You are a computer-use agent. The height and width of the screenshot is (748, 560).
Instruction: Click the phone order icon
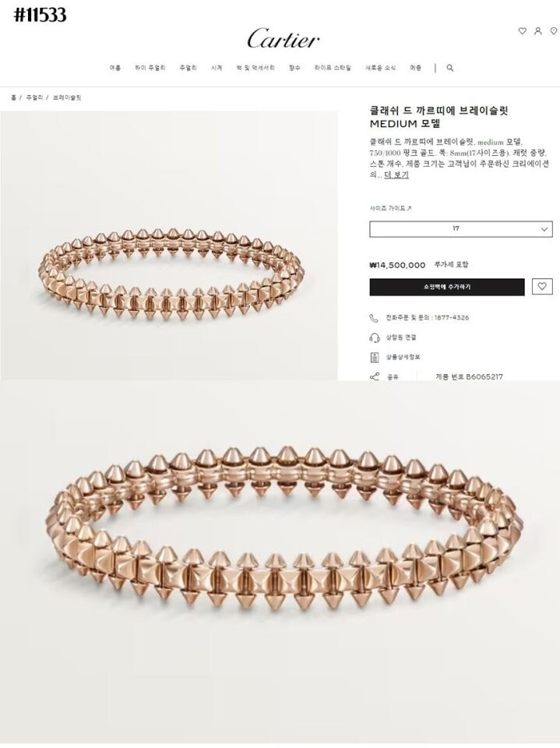click(x=374, y=318)
